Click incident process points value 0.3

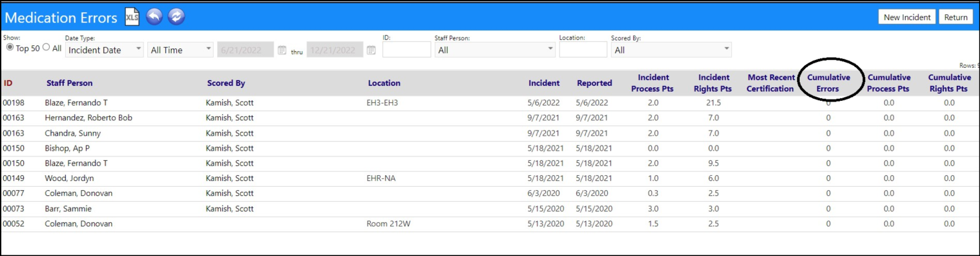(x=652, y=193)
